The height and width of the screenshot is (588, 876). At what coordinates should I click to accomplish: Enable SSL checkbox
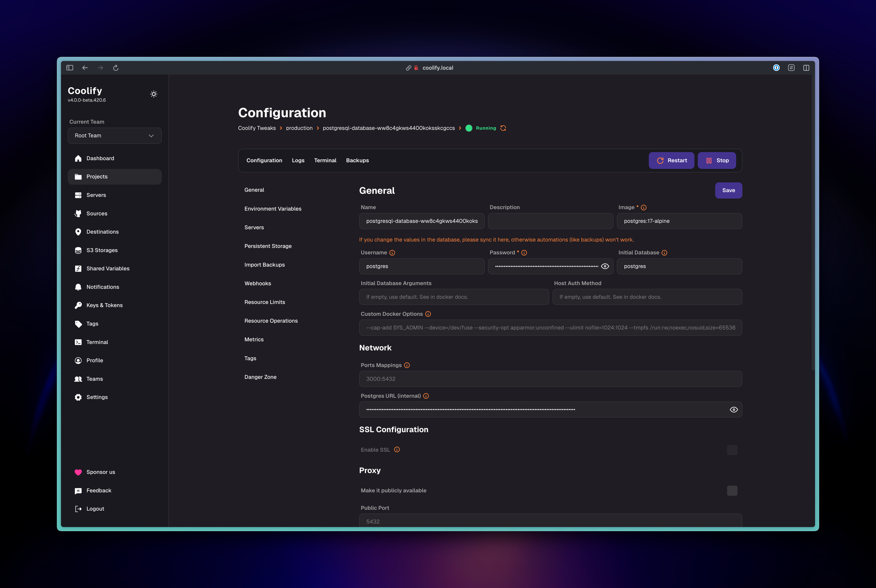732,450
